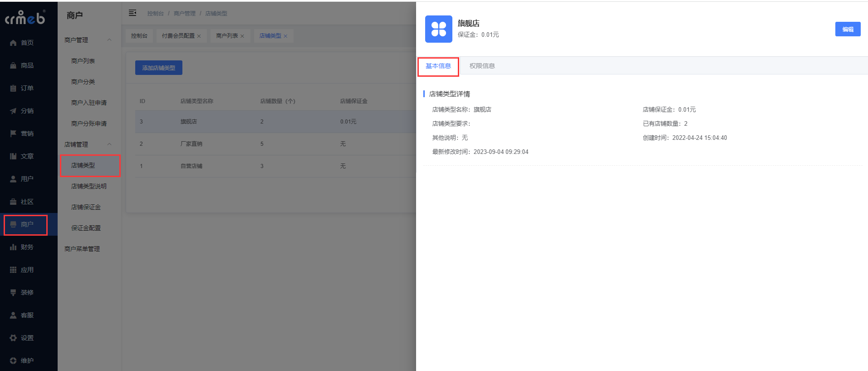The image size is (868, 371).
Task: Click the 营销 flag icon
Action: (x=13, y=134)
